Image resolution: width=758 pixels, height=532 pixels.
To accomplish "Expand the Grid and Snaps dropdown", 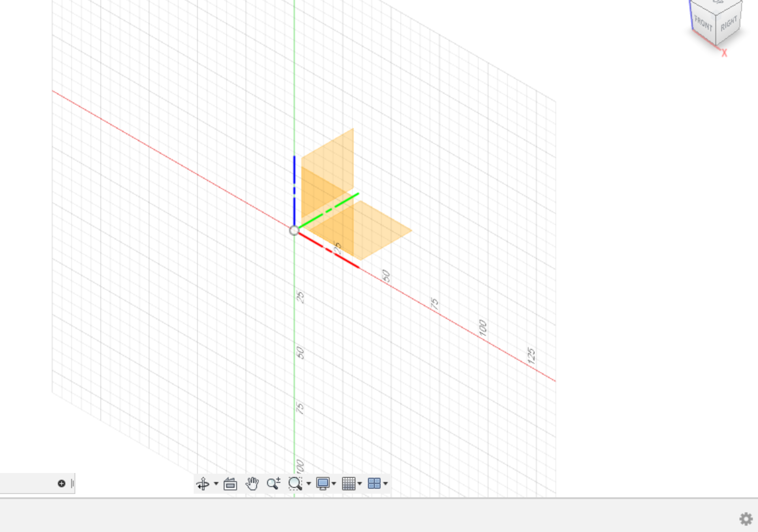I will [359, 483].
